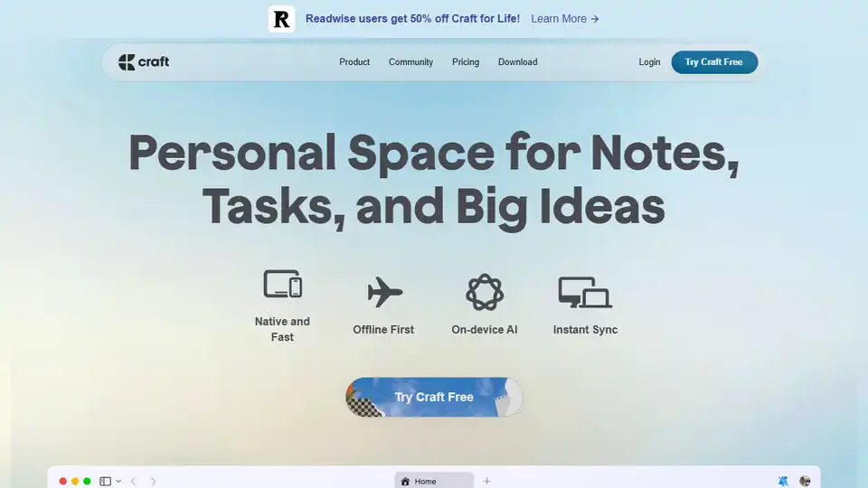Viewport: 868px width, 488px height.
Task: Open the Learn More link
Action: (564, 19)
